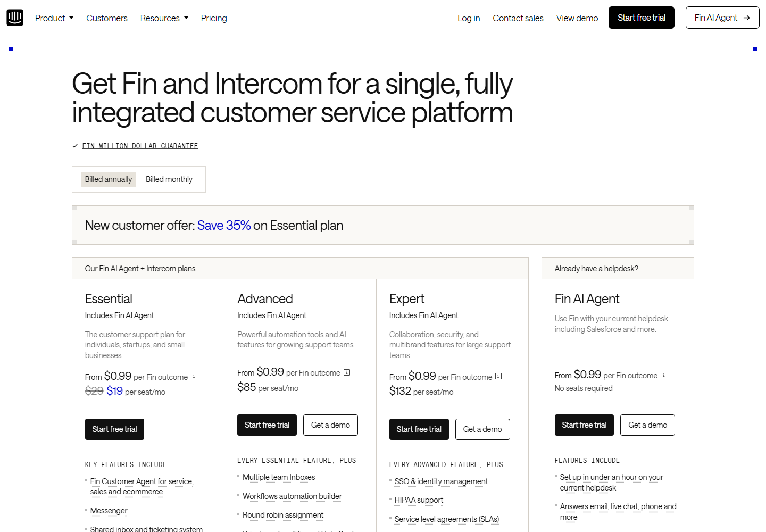766x532 pixels.
Task: Click the Intercom logo icon
Action: tap(15, 18)
